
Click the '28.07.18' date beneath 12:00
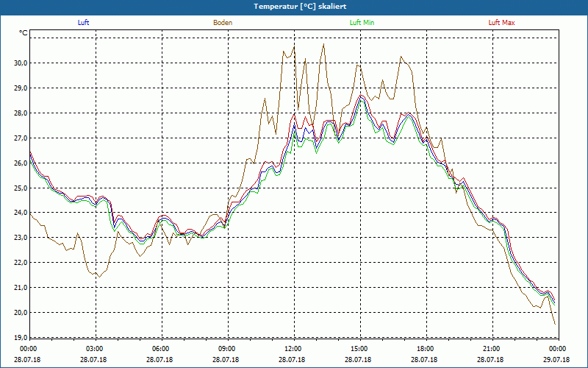(x=292, y=359)
